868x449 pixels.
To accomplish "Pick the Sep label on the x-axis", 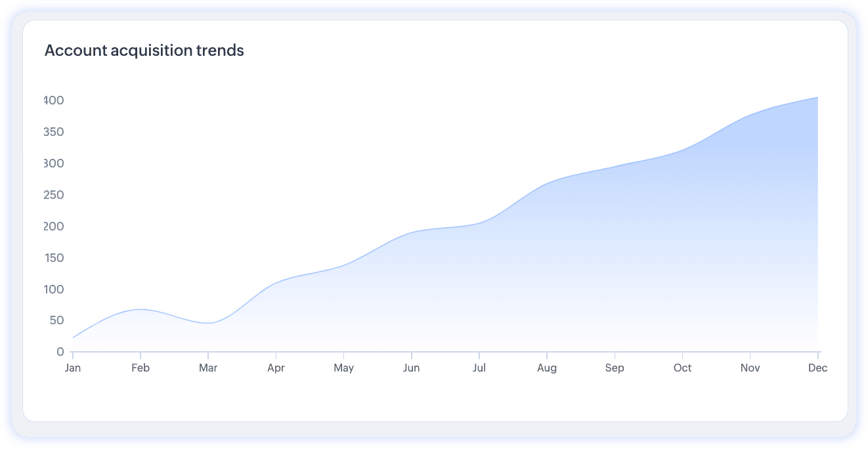I will (615, 368).
